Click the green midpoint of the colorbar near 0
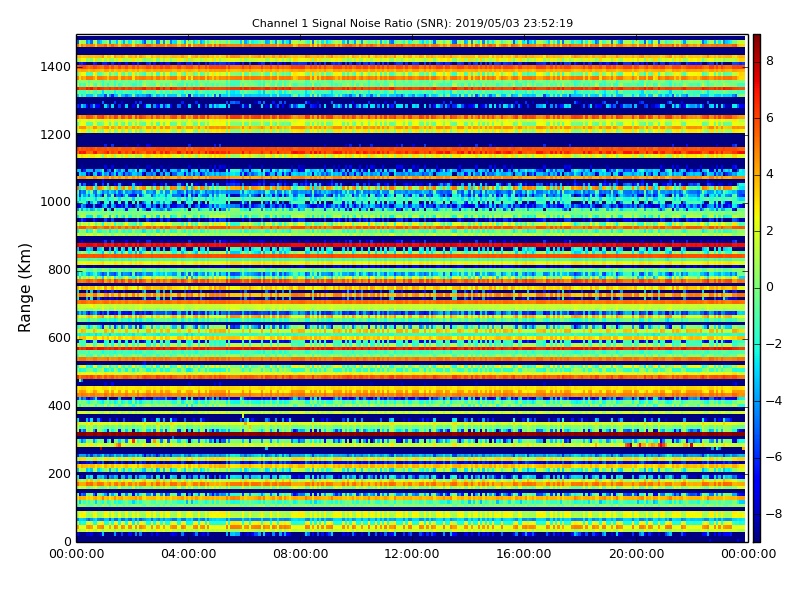Viewport: 800px width, 600px height. point(757,287)
